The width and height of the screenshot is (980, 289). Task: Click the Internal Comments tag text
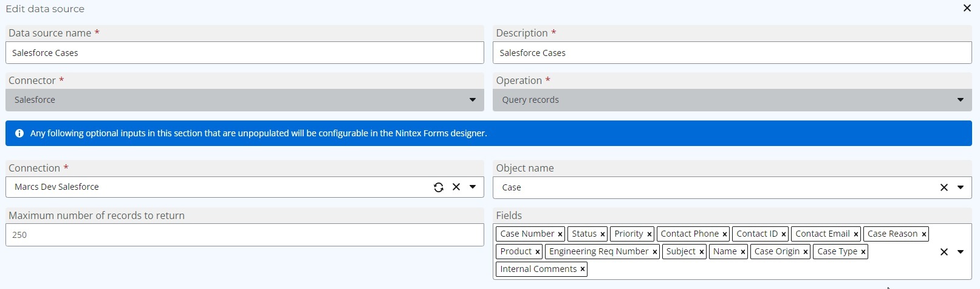coord(538,269)
